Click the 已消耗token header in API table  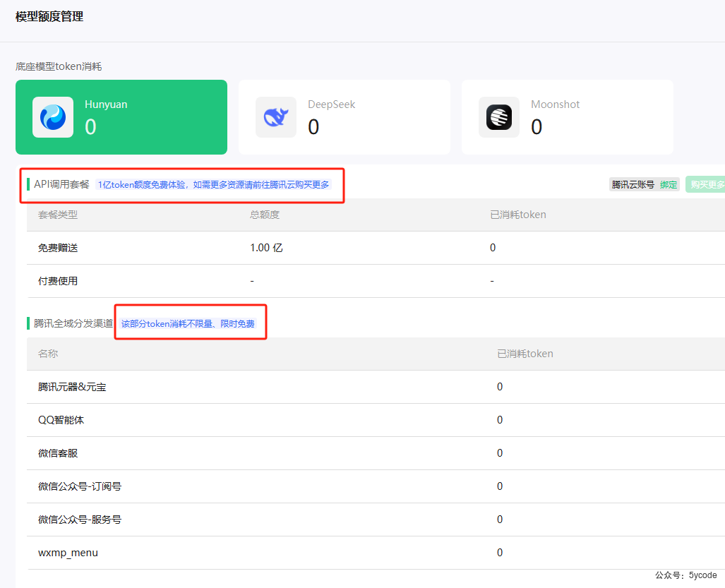click(x=518, y=215)
